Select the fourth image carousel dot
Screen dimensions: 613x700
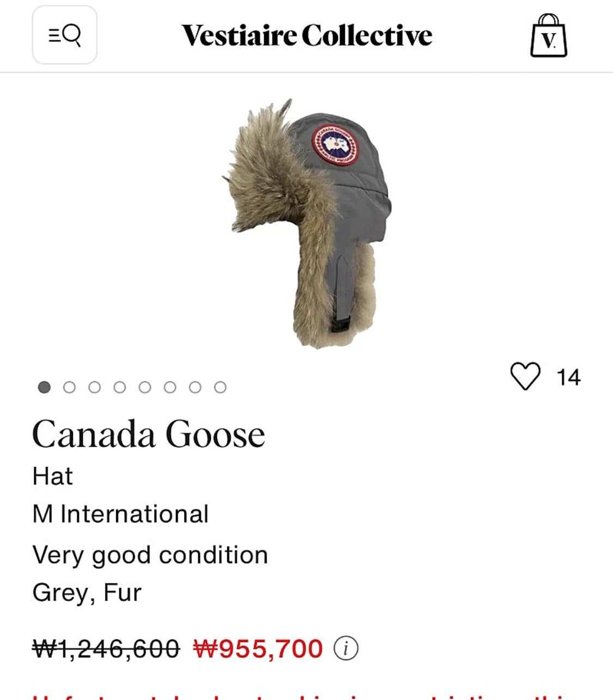point(120,387)
